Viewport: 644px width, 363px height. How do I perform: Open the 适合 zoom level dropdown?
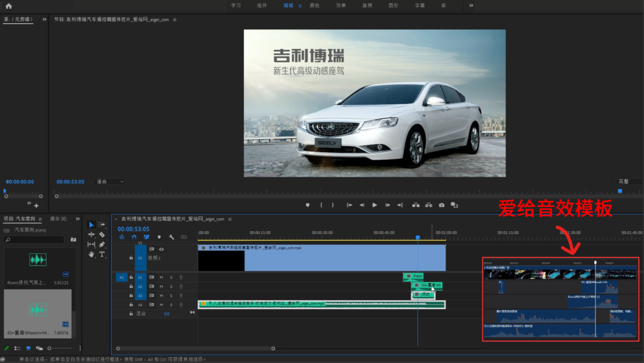click(x=110, y=181)
